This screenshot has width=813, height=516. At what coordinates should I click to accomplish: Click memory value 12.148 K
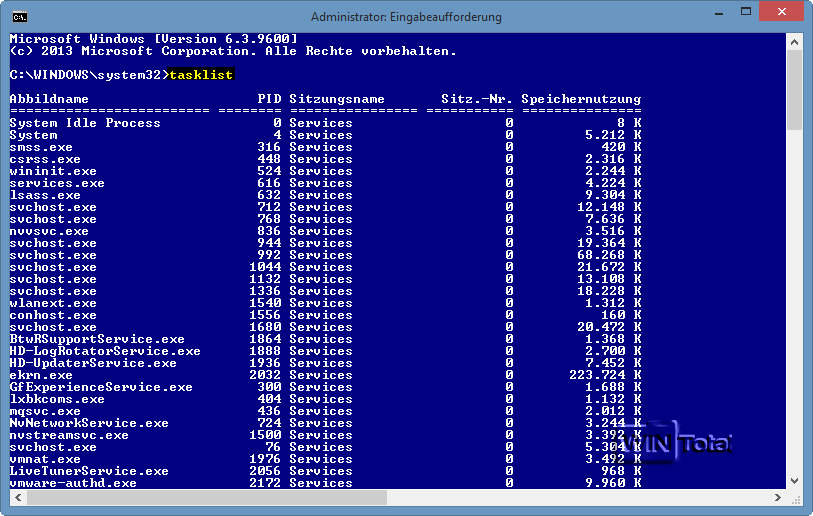(x=609, y=207)
